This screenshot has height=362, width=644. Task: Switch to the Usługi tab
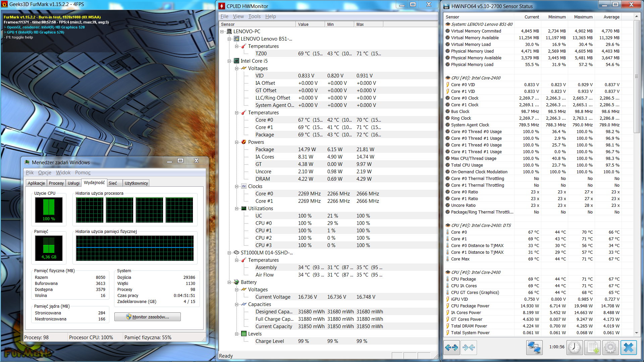[x=73, y=183]
